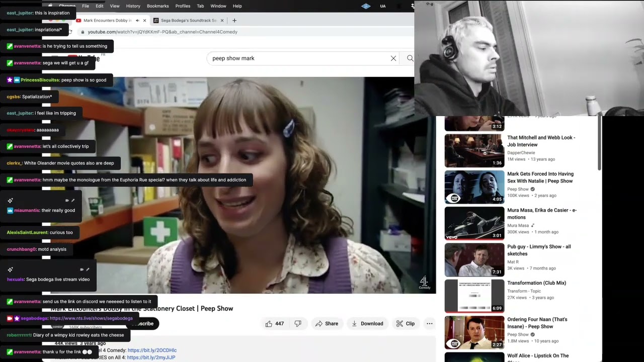Like the video with 447 likes
The image size is (644, 362).
coord(274,324)
